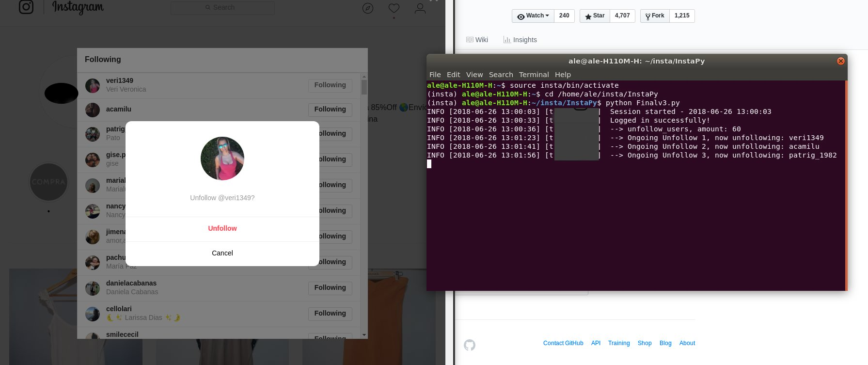Open the GitHub Watch dropdown
868x365 pixels.
click(x=533, y=16)
